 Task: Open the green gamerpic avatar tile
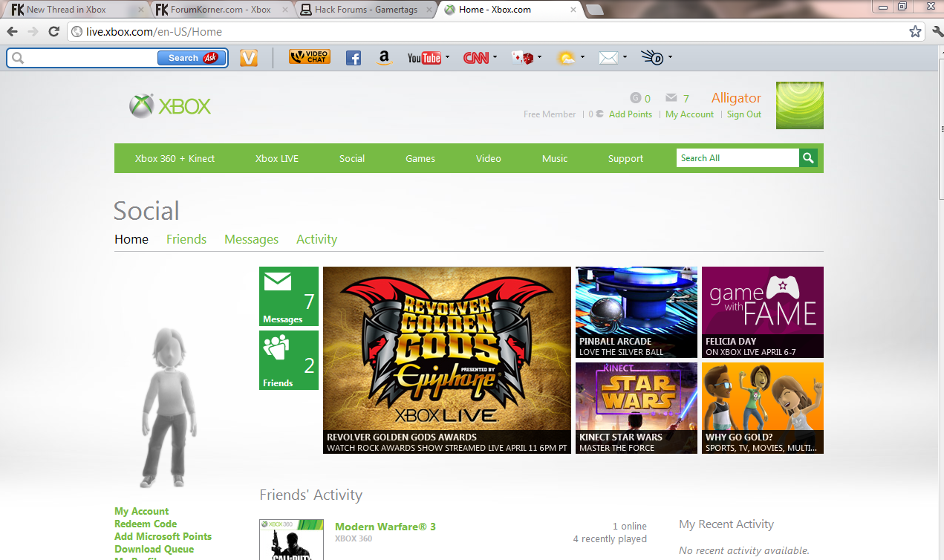(800, 105)
